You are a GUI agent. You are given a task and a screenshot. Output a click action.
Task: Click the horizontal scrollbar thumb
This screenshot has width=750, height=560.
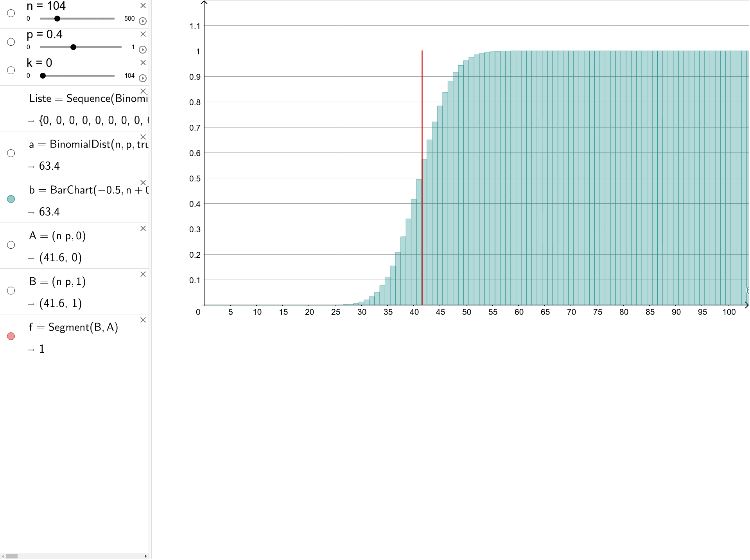click(x=12, y=556)
